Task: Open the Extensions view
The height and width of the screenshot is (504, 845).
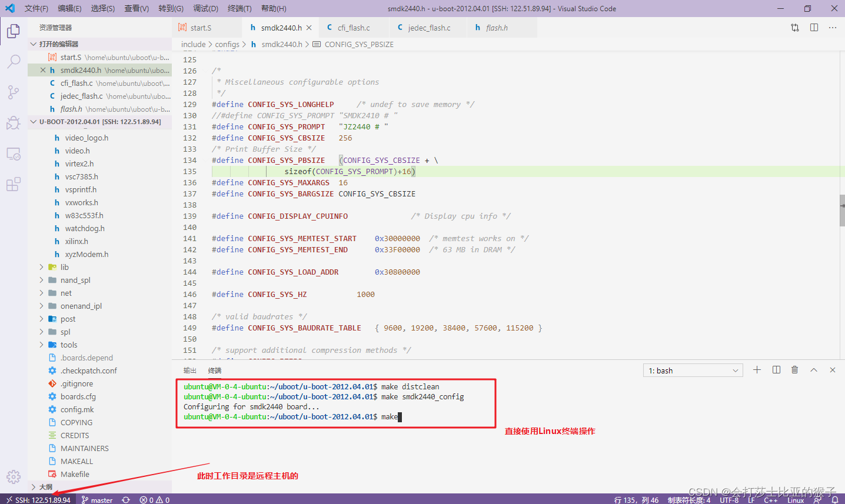Action: [14, 184]
